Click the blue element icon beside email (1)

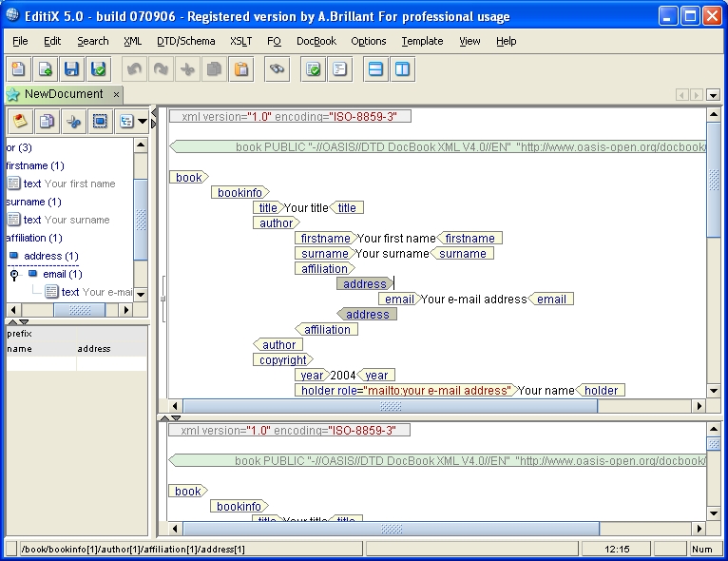(x=32, y=273)
